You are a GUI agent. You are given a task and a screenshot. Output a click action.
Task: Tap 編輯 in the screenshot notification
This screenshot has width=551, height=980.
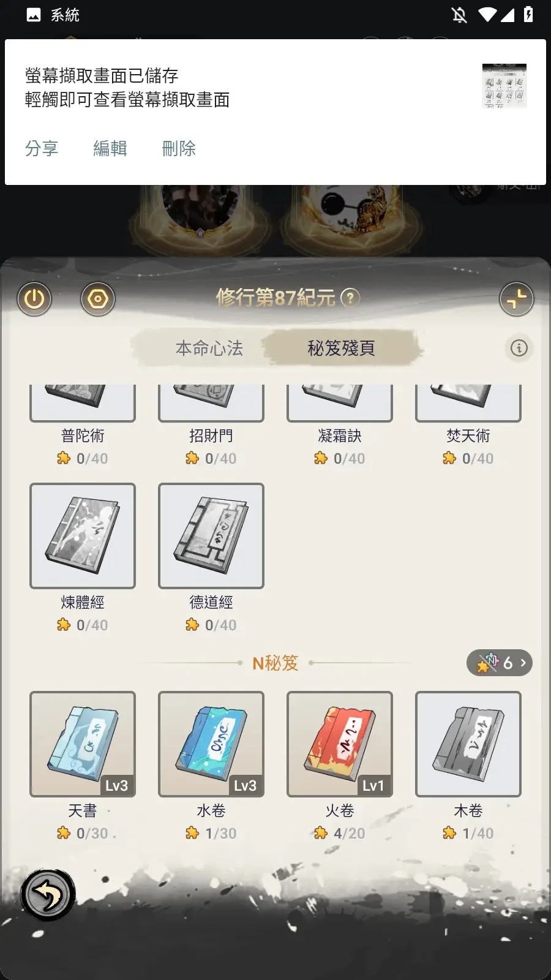coord(110,148)
